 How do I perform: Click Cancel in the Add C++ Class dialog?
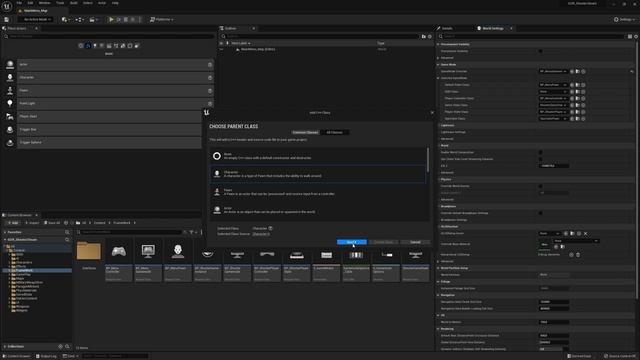pos(415,242)
